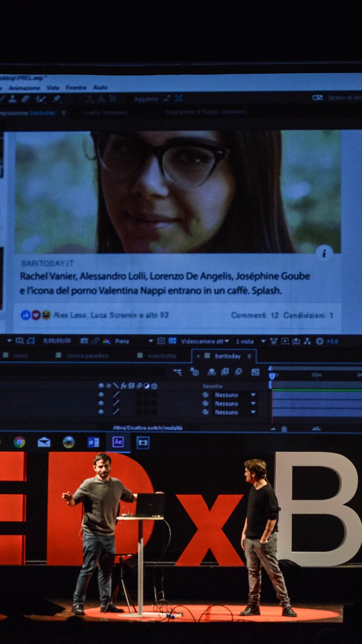Open the After Effects taskbar icon

coord(118,442)
